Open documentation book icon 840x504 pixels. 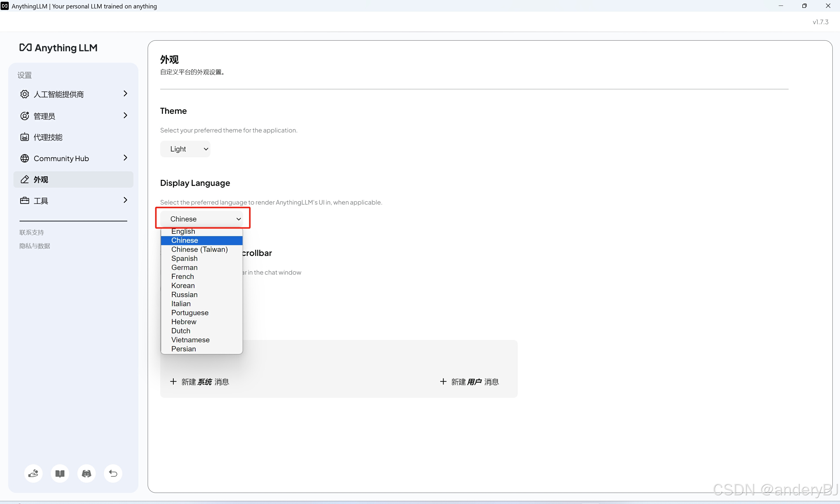point(60,473)
